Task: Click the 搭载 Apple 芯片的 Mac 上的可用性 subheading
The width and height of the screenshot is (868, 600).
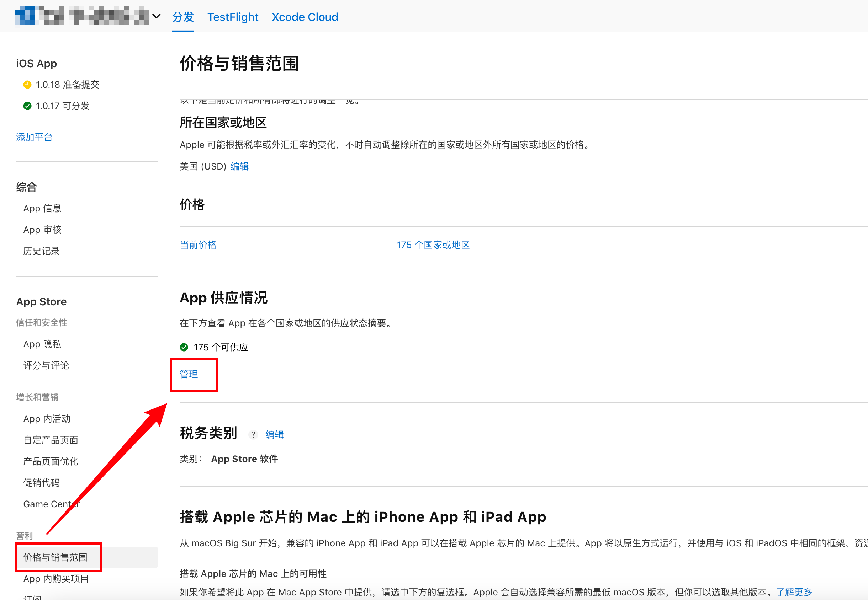Action: coord(253,574)
